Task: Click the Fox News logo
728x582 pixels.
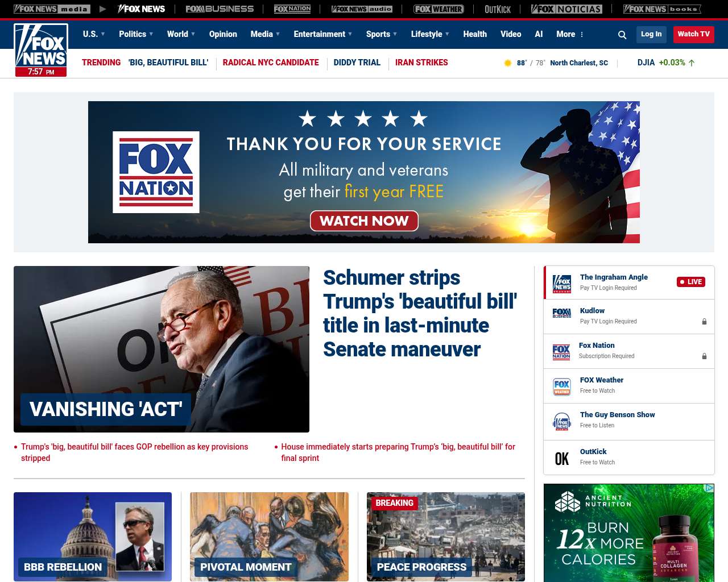Action: tap(41, 50)
